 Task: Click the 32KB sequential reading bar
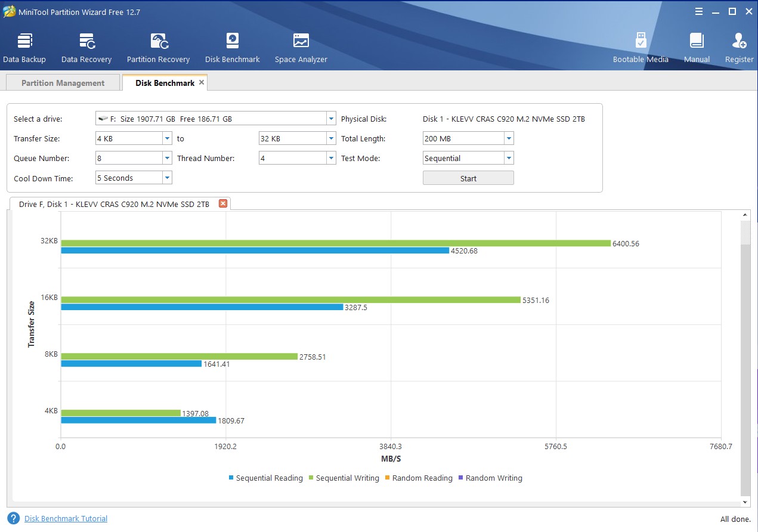point(255,250)
